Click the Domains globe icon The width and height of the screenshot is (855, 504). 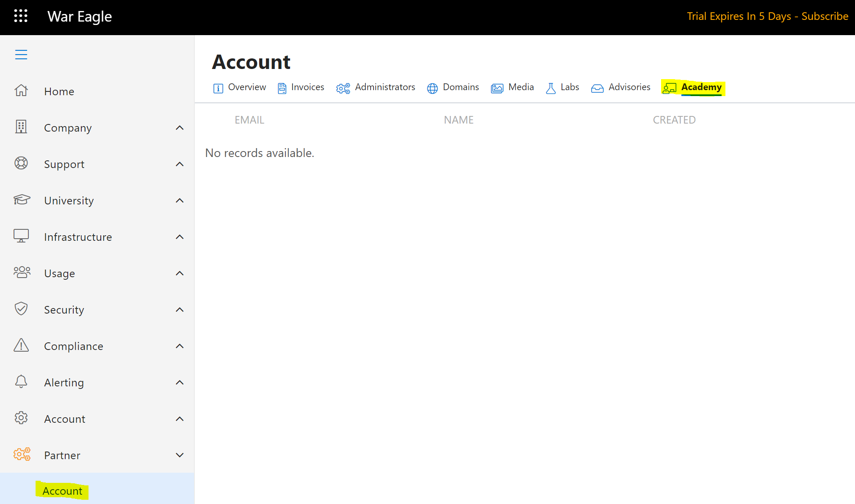(432, 88)
